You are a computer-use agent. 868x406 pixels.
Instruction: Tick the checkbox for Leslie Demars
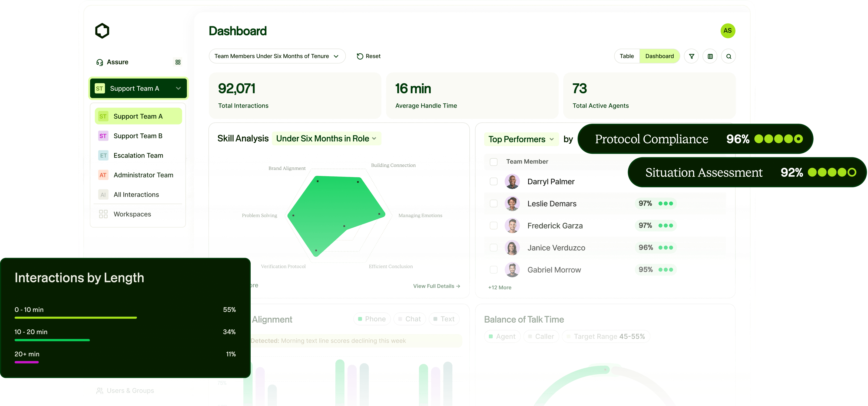coord(494,204)
